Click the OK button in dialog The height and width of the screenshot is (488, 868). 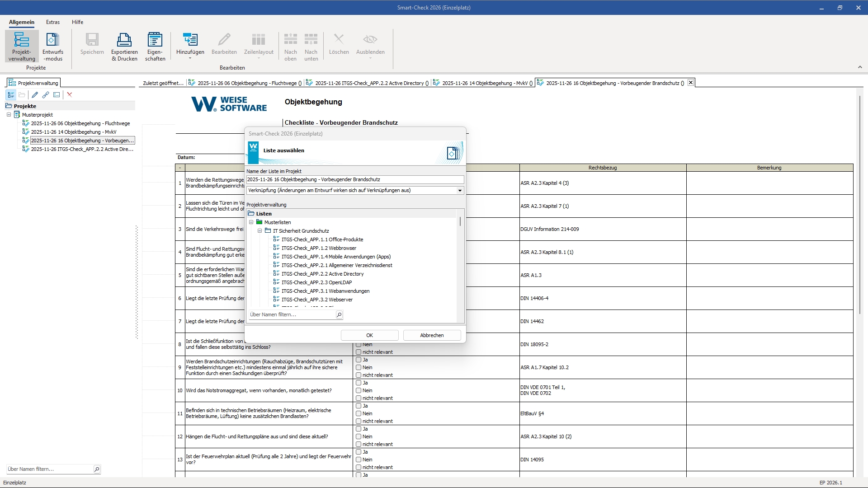(x=369, y=335)
